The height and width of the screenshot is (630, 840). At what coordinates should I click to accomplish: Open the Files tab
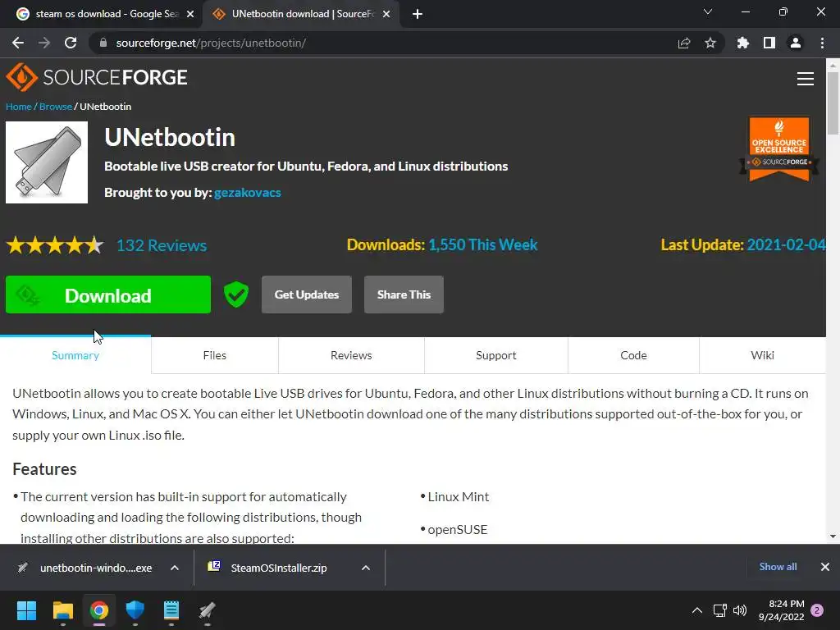click(215, 355)
